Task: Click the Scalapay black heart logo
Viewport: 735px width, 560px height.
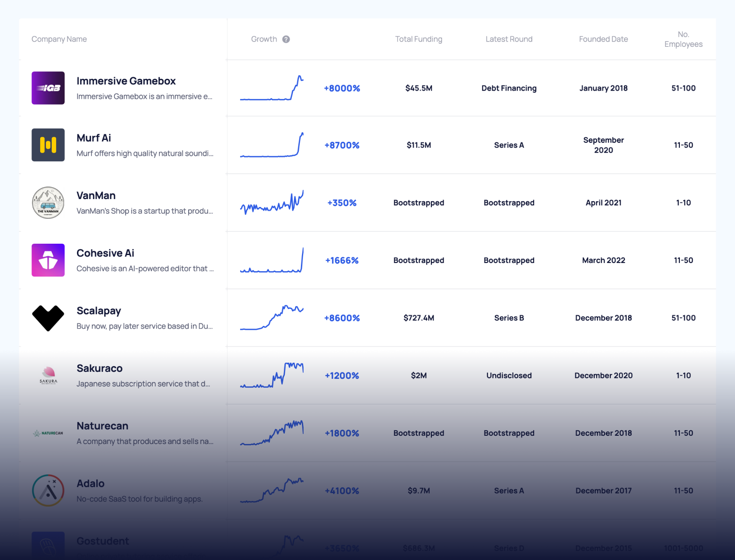Action: point(48,318)
